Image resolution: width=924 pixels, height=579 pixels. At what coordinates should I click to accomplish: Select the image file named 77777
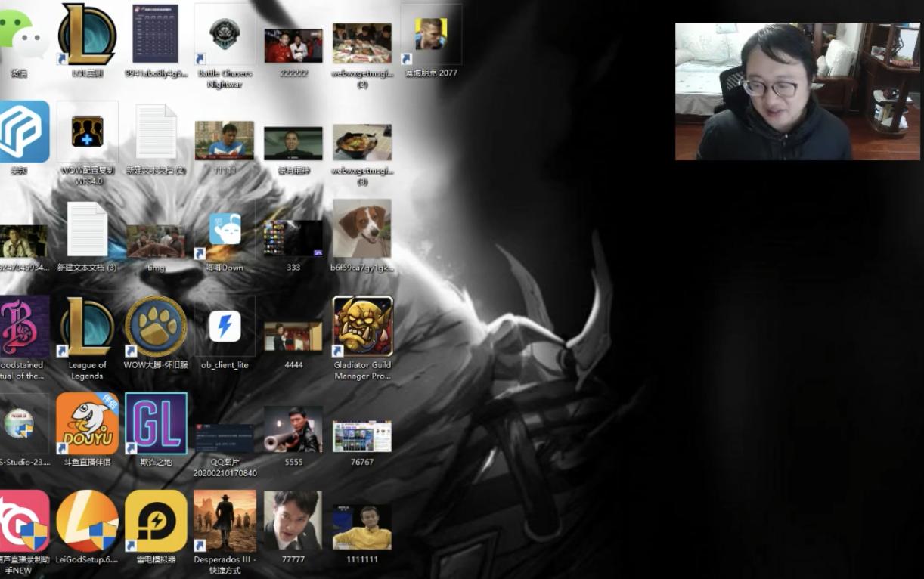[x=293, y=521]
